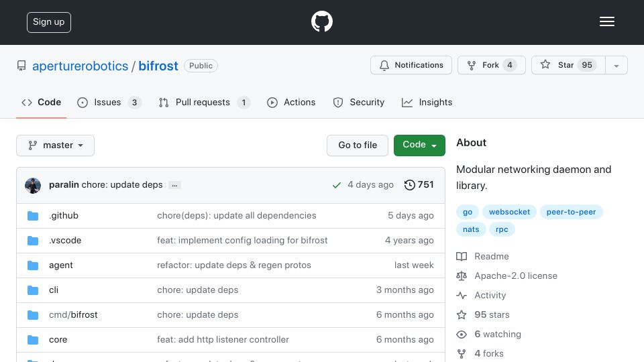Click the Go to file button
This screenshot has width=644, height=362.
point(358,145)
